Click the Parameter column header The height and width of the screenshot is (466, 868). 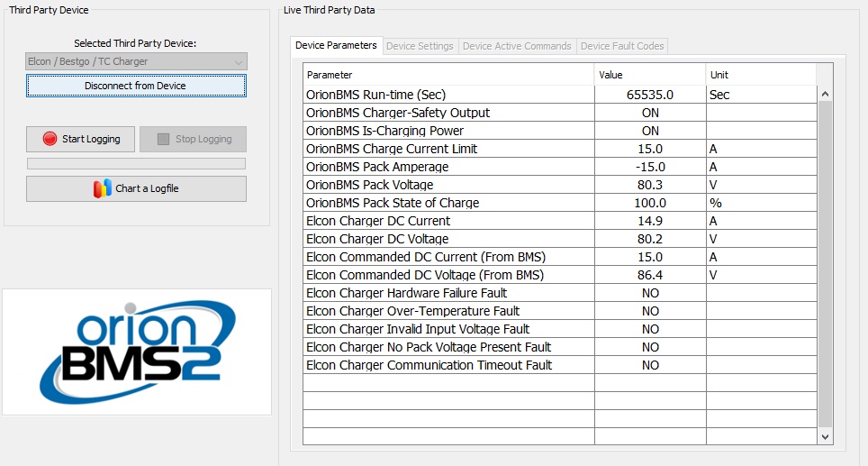click(448, 75)
